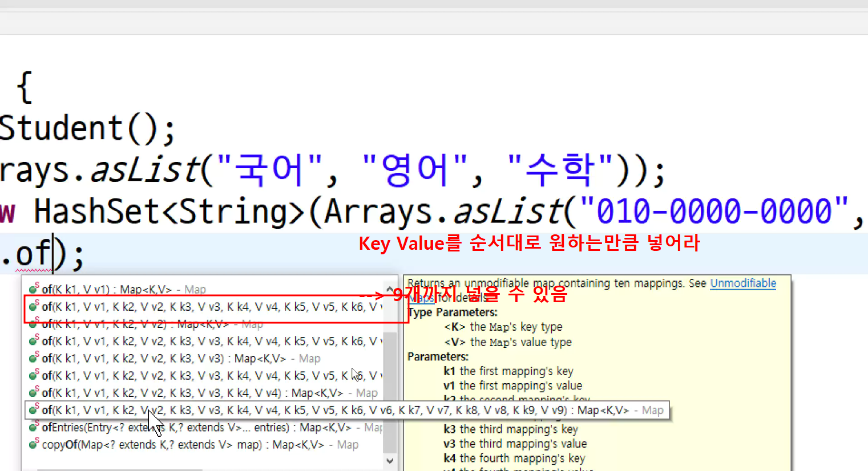Click the static method icon next to copyOf

point(34,444)
